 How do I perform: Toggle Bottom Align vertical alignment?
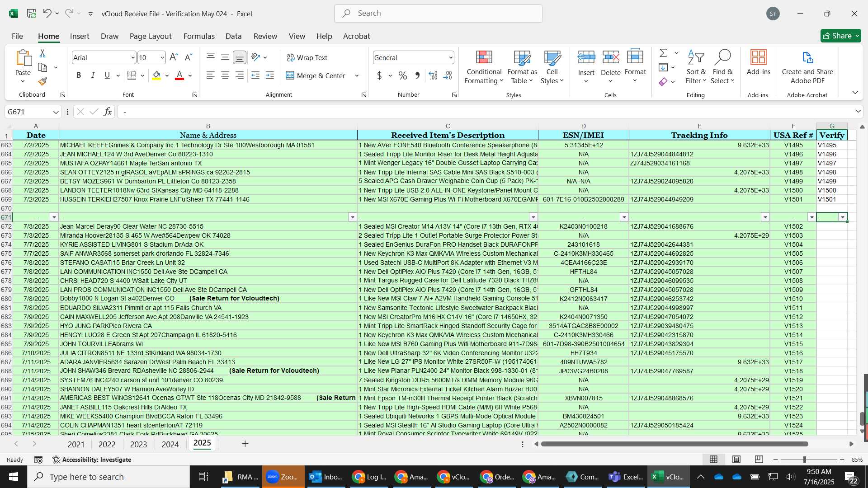click(x=240, y=57)
